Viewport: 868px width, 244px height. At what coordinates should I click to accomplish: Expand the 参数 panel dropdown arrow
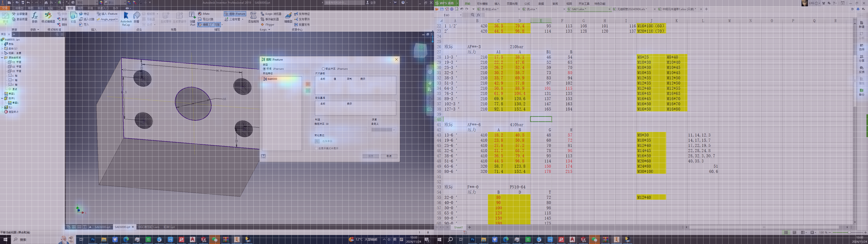pyautogui.click(x=38, y=30)
